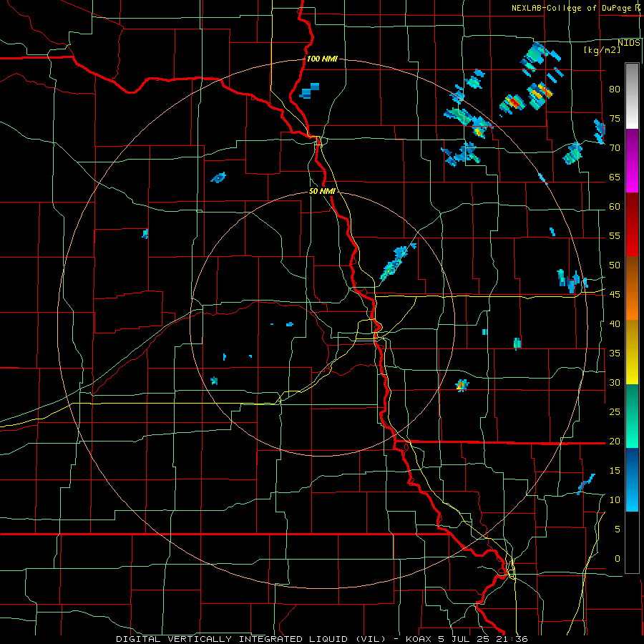Select the 25 value on the scale
The width and height of the screenshot is (644, 644).
coord(615,411)
